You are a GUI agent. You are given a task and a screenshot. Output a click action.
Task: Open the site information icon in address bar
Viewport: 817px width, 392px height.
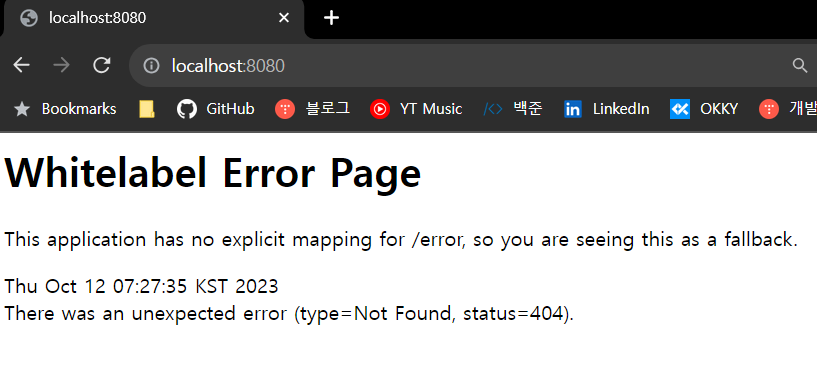[151, 66]
